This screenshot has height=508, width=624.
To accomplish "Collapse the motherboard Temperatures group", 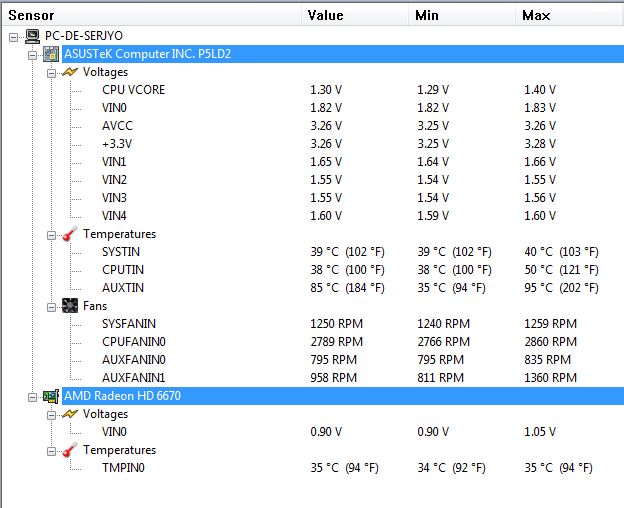I will [x=51, y=236].
